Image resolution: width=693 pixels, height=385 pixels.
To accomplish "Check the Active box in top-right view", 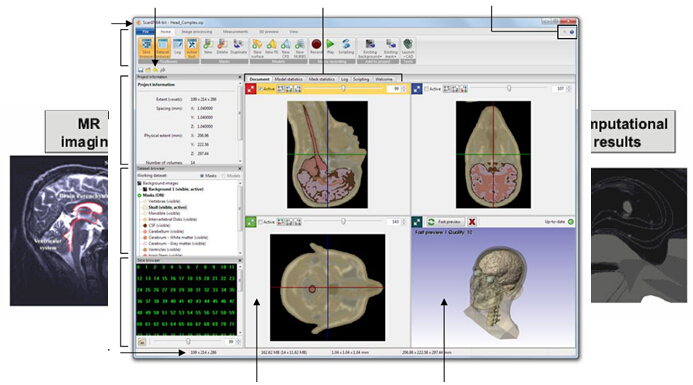I will 427,89.
